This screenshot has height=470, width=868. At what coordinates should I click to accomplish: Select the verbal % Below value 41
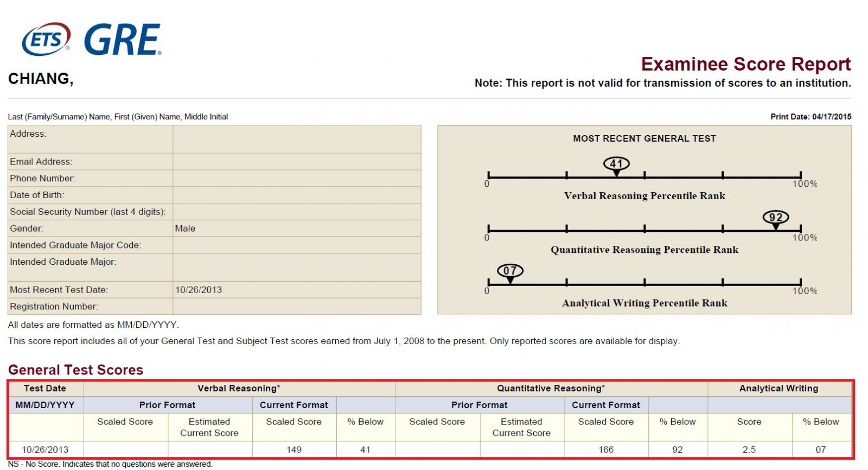coord(365,449)
